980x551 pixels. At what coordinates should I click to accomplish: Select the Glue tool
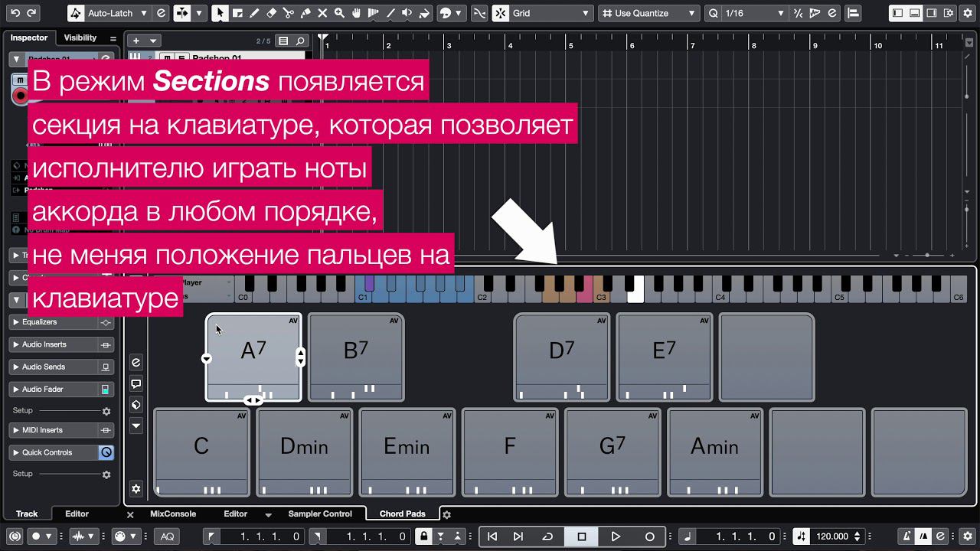point(305,13)
